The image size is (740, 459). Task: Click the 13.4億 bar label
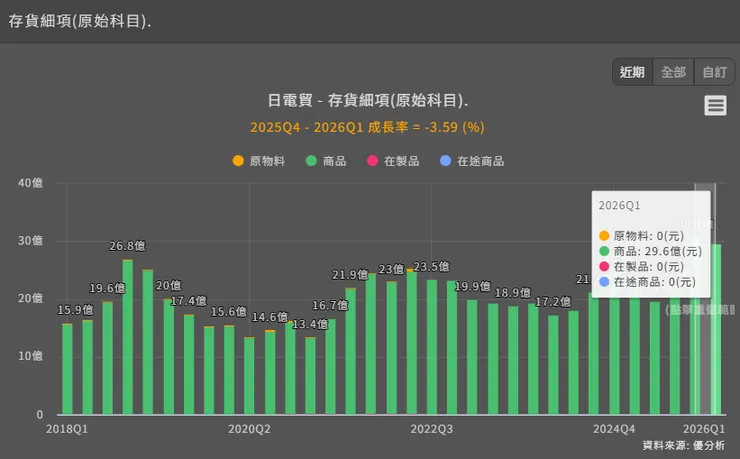point(310,324)
